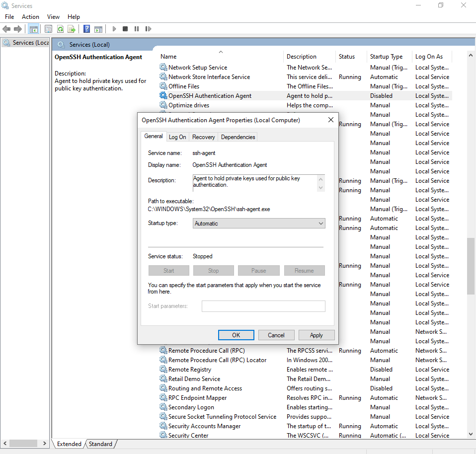Switch to the Dependencies tab
The width and height of the screenshot is (476, 454).
pos(238,137)
